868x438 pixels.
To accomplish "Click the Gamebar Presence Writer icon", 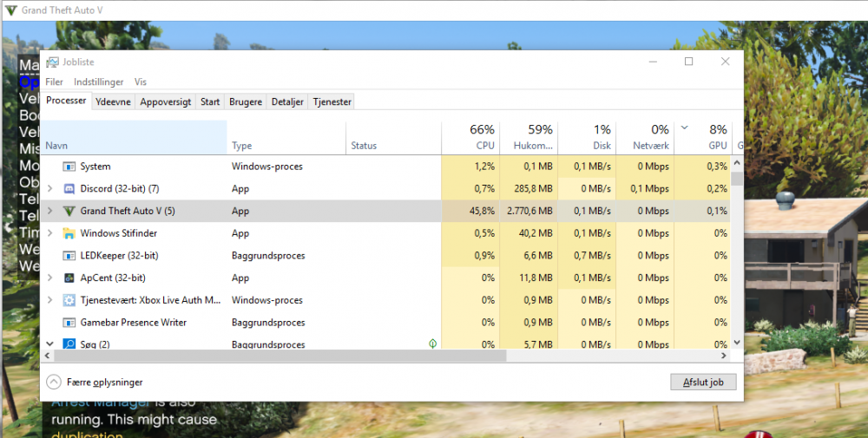I will click(69, 323).
